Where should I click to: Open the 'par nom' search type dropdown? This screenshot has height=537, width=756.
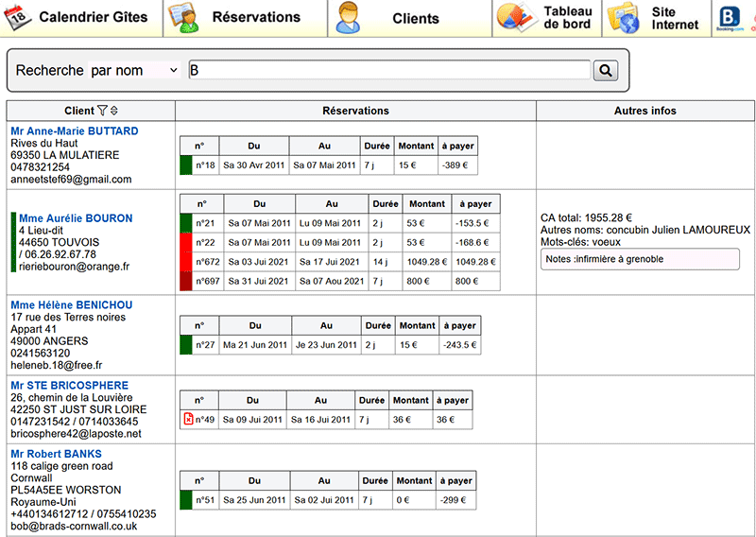133,70
